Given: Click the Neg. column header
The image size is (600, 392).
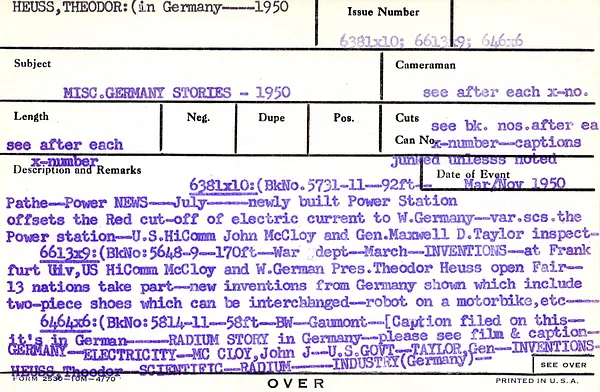Looking at the screenshot, I should coord(198,117).
